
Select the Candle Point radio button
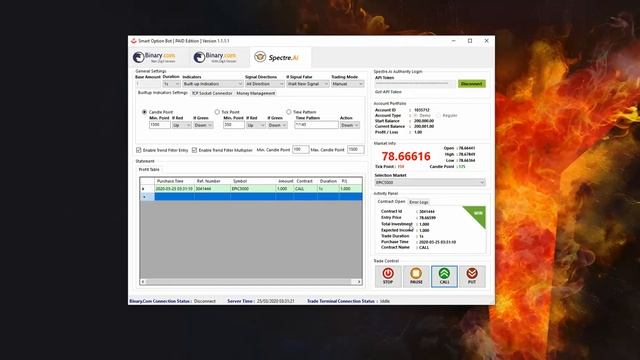[x=144, y=112]
